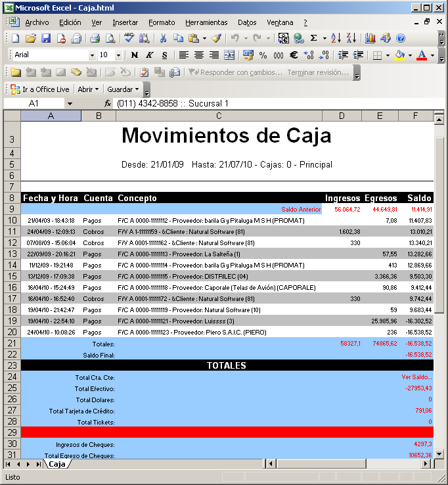This screenshot has height=485, width=448.
Task: Apply Currency style icon
Action: coord(248,55)
